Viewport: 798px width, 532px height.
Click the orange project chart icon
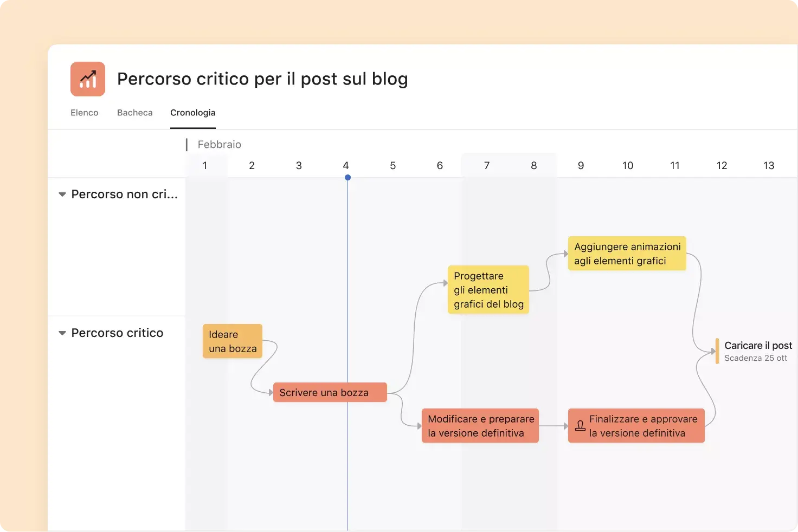88,79
